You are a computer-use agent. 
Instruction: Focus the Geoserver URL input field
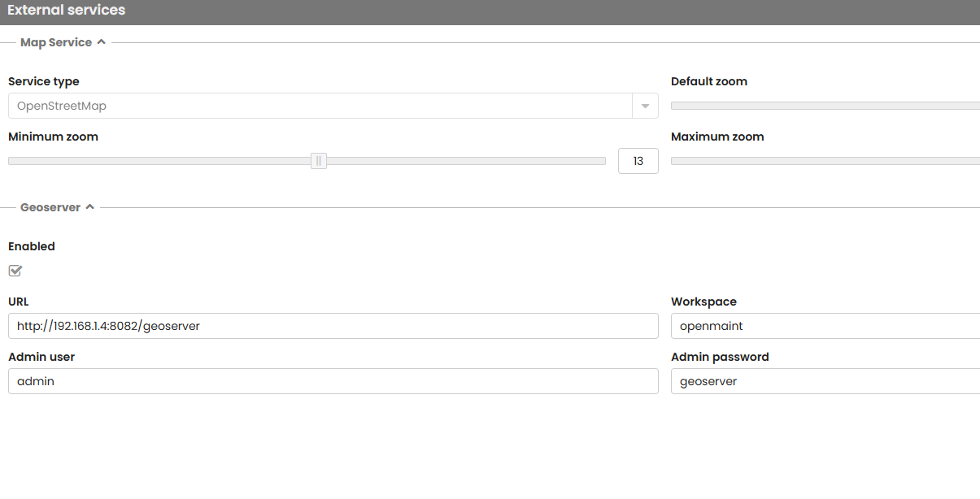point(333,326)
